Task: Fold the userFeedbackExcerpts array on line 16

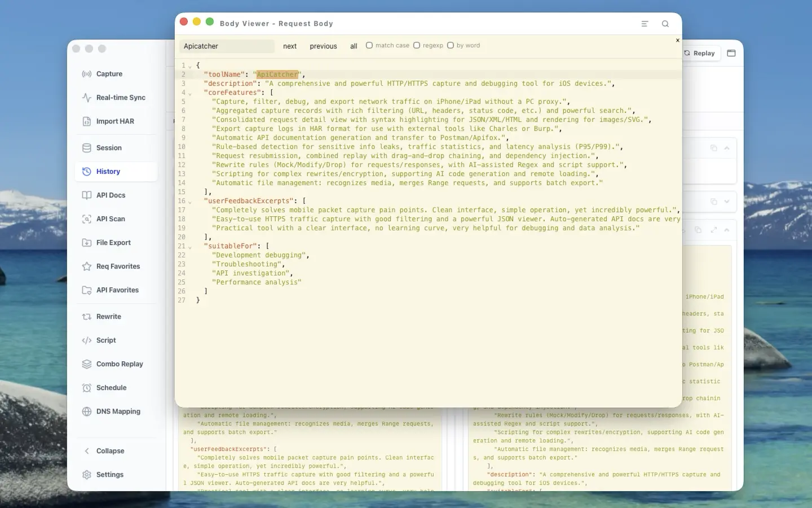Action: 190,202
